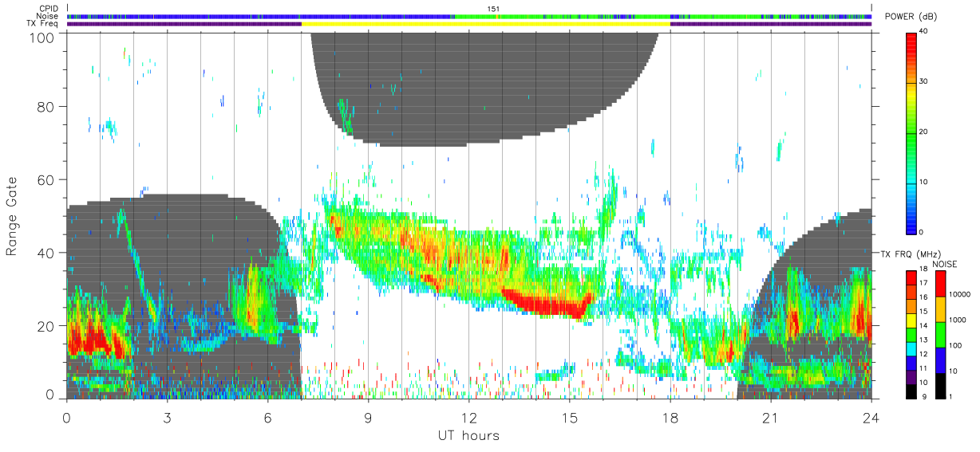Click the 'Range Gate' y-axis title

click(12, 214)
